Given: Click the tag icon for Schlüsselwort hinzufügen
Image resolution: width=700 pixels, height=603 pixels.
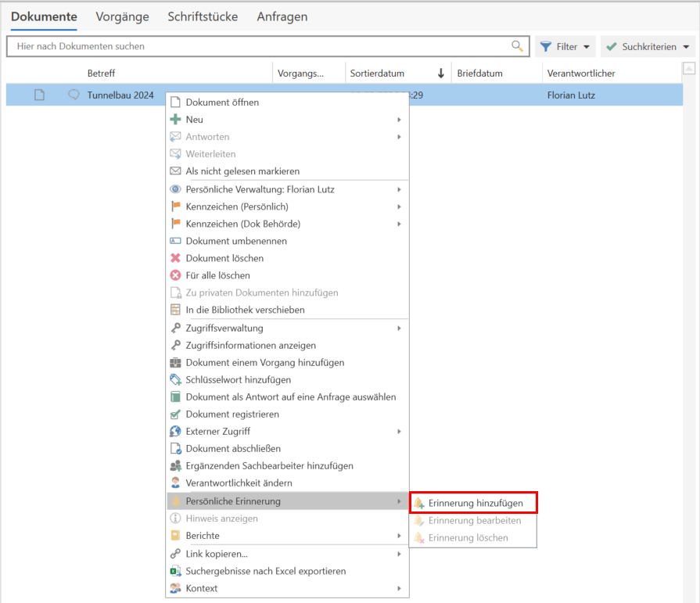Looking at the screenshot, I should coord(175,380).
